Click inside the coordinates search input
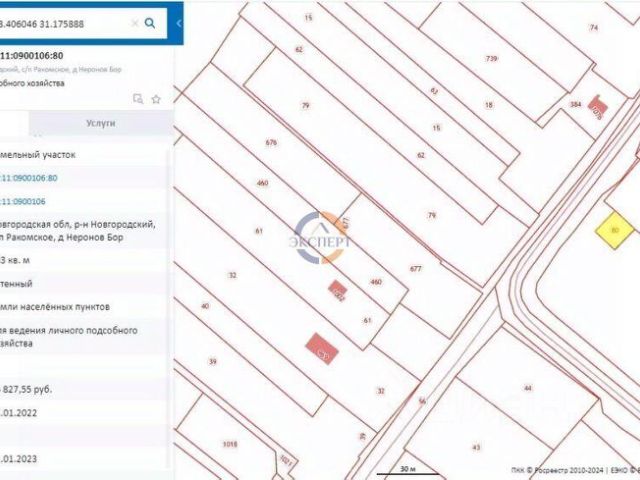The image size is (640, 480). pos(65,24)
